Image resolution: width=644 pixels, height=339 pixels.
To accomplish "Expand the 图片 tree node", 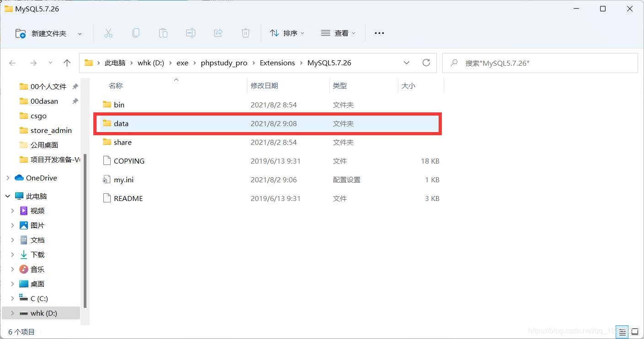I will pos(12,225).
